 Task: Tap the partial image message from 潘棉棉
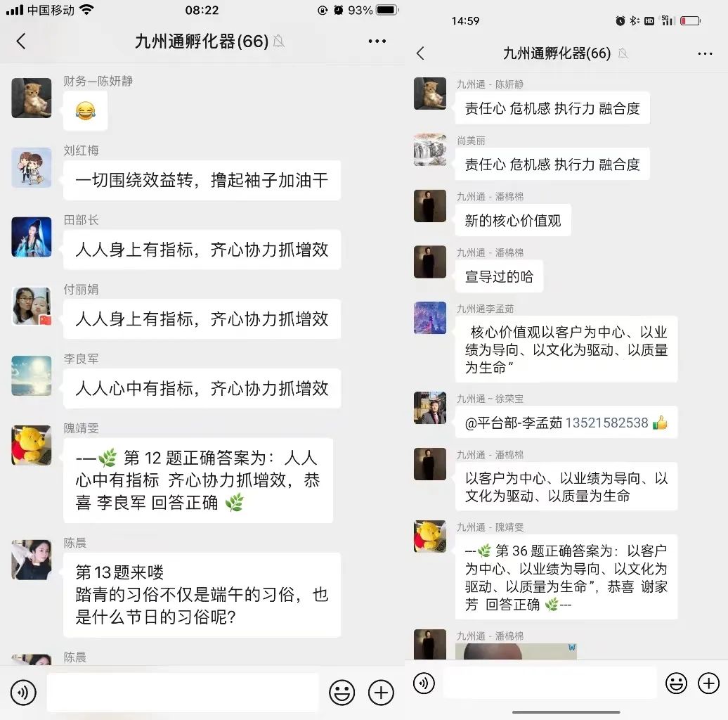516,651
